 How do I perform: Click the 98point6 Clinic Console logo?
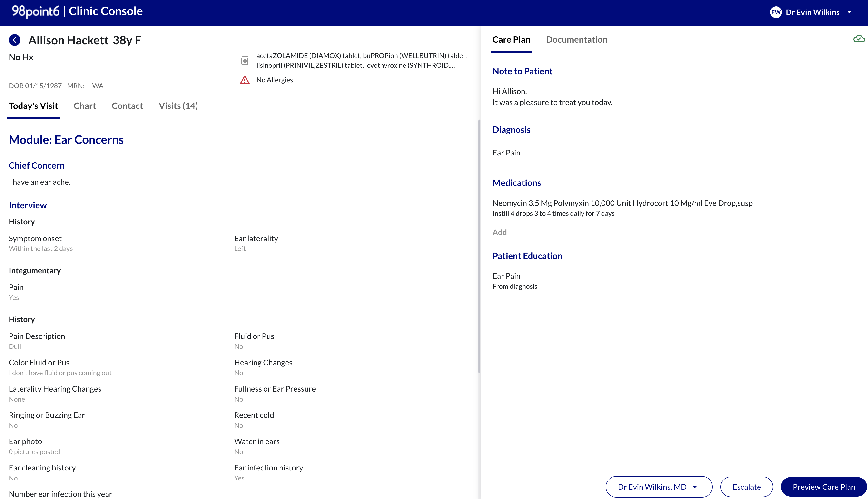coord(77,11)
